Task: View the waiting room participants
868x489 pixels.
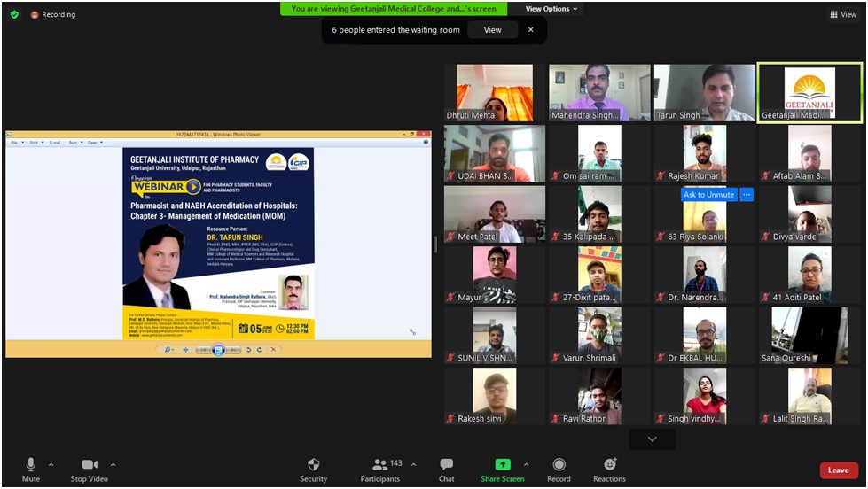Action: point(492,30)
